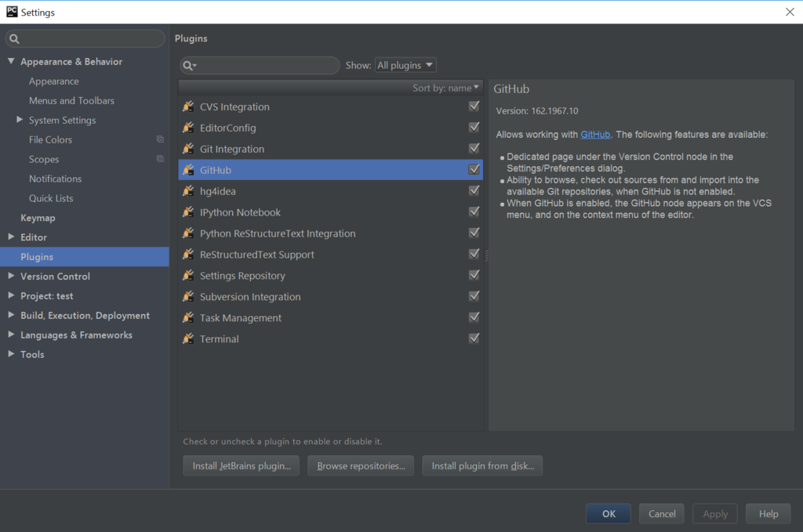Screen dimensions: 803x532
Task: Open the Help button
Action: coord(768,513)
